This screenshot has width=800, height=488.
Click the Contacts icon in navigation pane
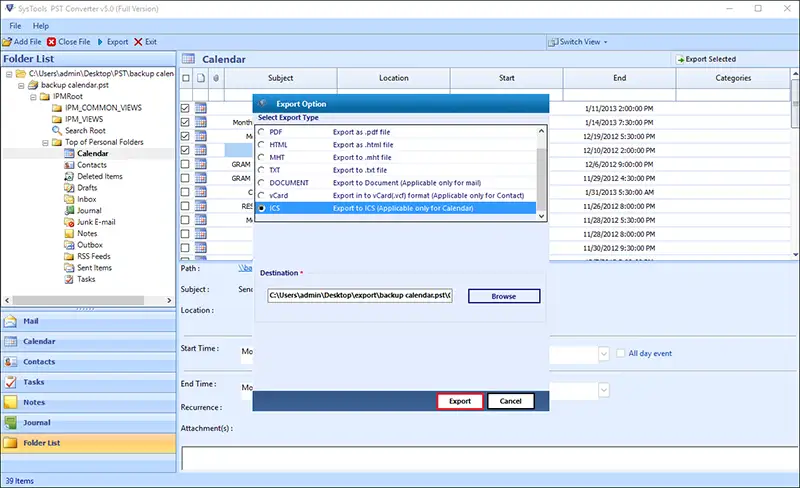[10, 362]
